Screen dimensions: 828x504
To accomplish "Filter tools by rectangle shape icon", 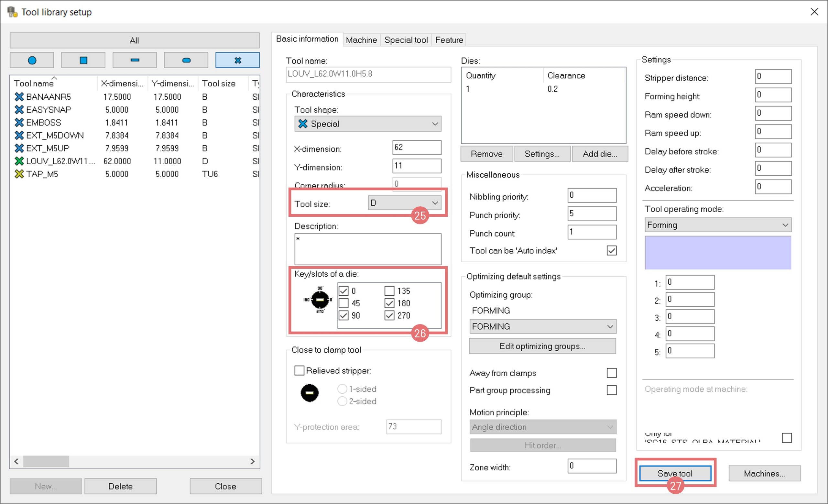I will point(135,60).
